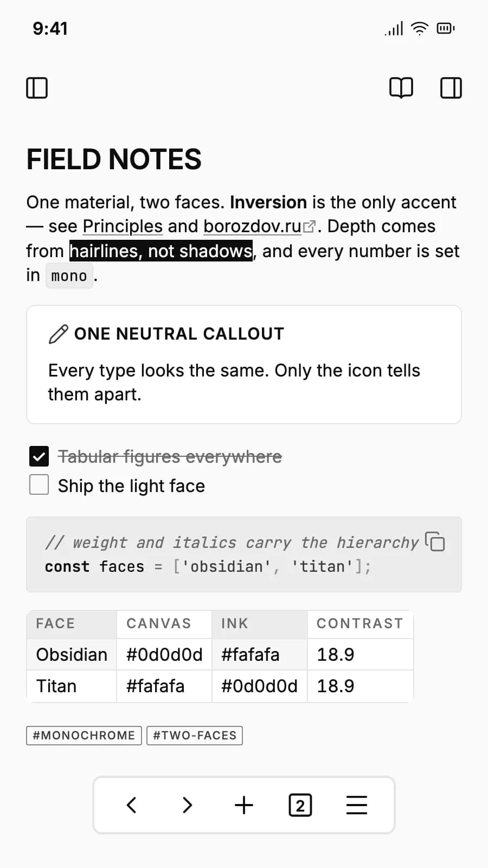Uncheck Tabular figures everywhere checkbox

[39, 457]
